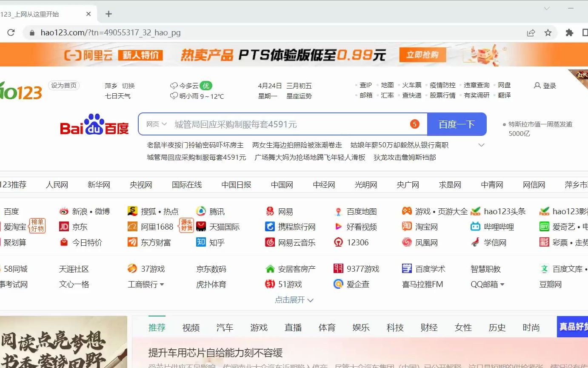Open the 百度地图 pin icon
Screen dimensions: 588x368
[x=338, y=211]
